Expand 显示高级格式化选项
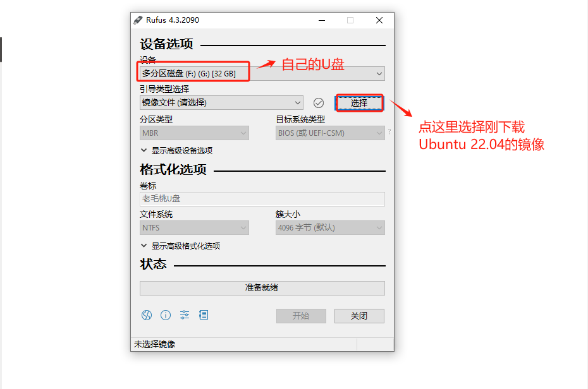588x389 pixels. point(180,246)
